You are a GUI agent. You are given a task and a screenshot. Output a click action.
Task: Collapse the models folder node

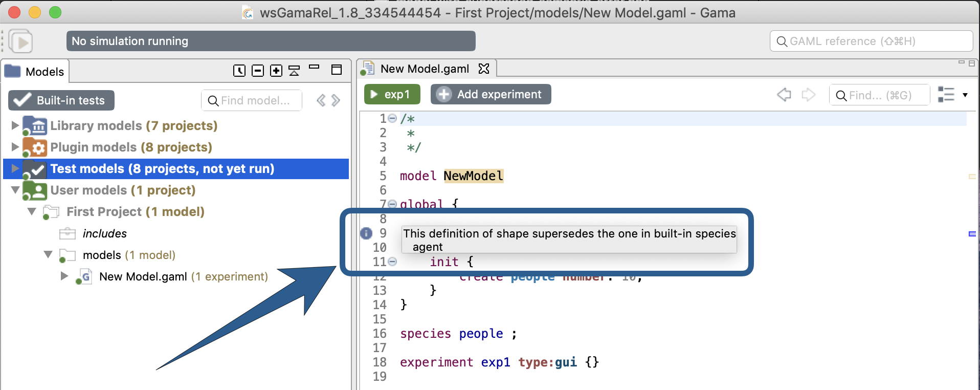pyautogui.click(x=48, y=254)
